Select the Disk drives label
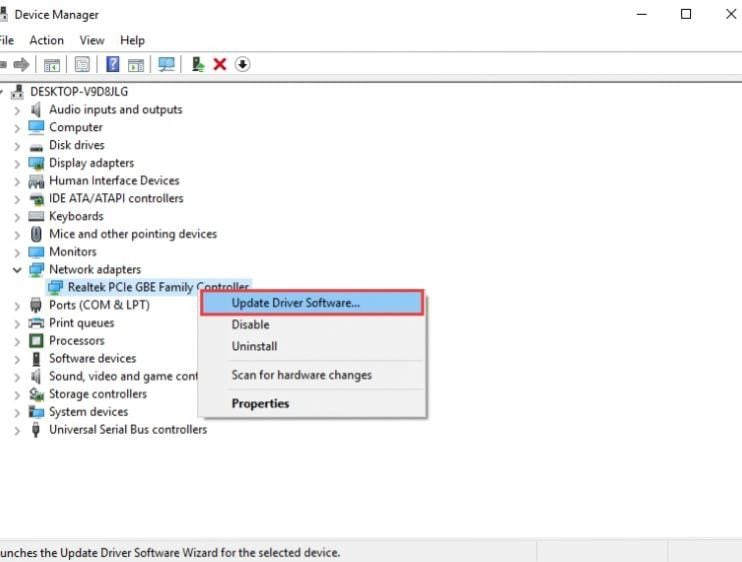This screenshot has width=742, height=562. 77,145
